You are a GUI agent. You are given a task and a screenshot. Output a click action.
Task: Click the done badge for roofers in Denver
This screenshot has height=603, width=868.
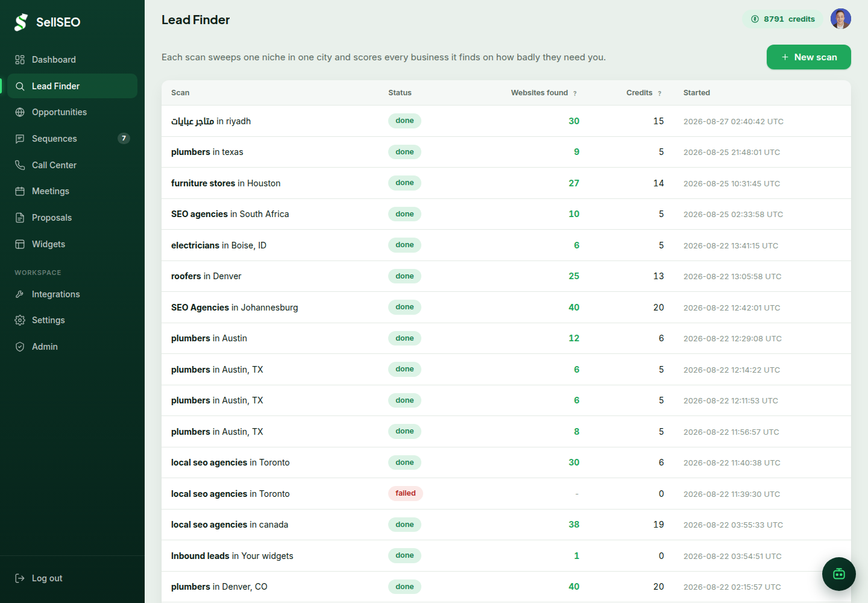(x=404, y=276)
